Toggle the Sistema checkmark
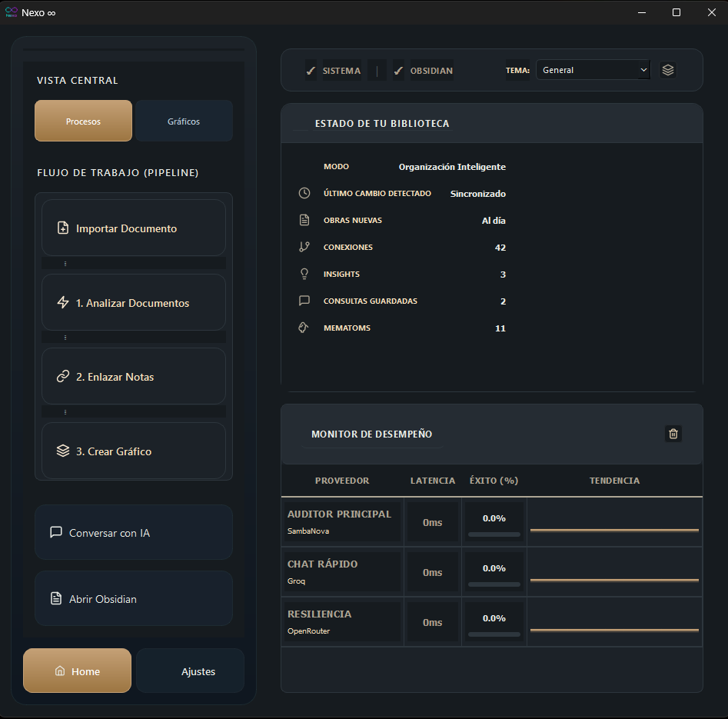The height and width of the screenshot is (719, 728). [311, 71]
